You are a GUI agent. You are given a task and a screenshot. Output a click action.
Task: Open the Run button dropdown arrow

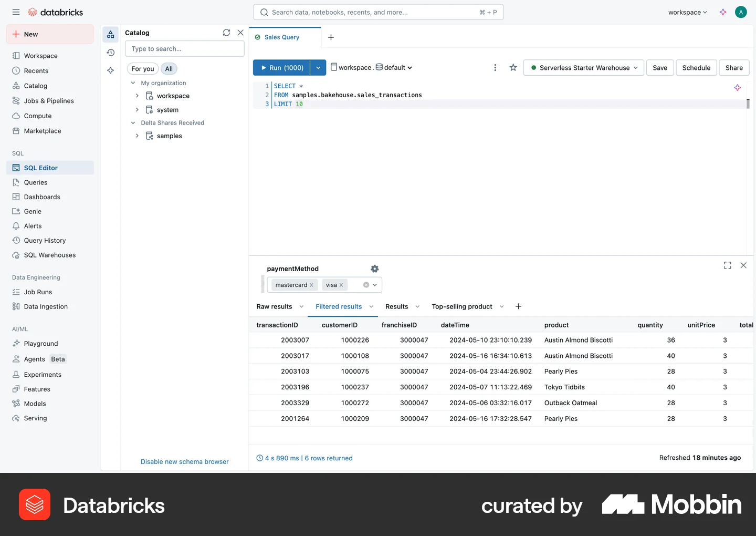coord(318,68)
